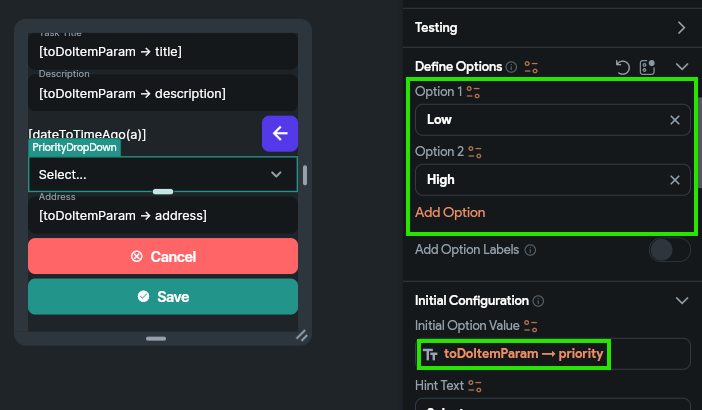Click the variable icon next to Option 2

[x=475, y=152]
